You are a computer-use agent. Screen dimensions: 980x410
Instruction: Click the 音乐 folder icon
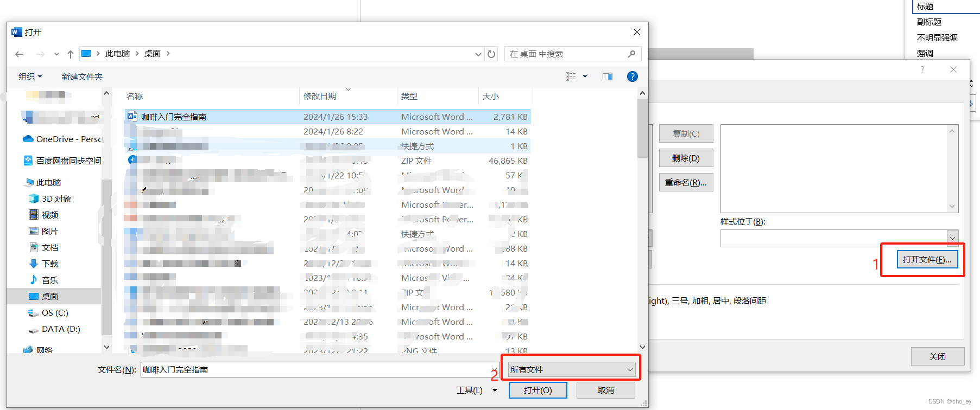click(34, 280)
